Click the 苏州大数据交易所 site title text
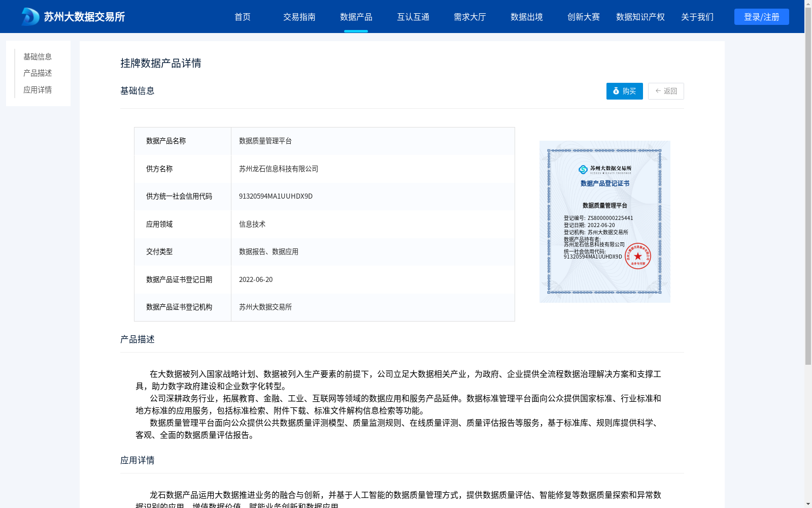The image size is (812, 508). tap(84, 17)
